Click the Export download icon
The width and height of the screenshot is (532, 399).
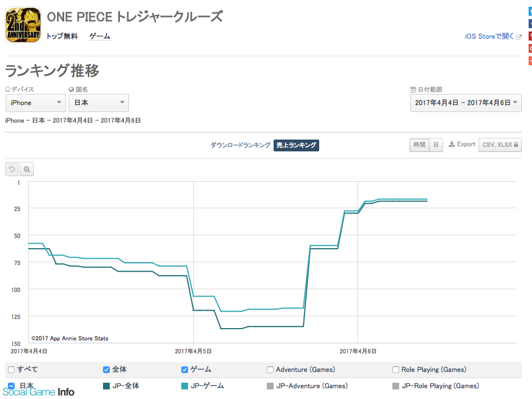click(451, 144)
